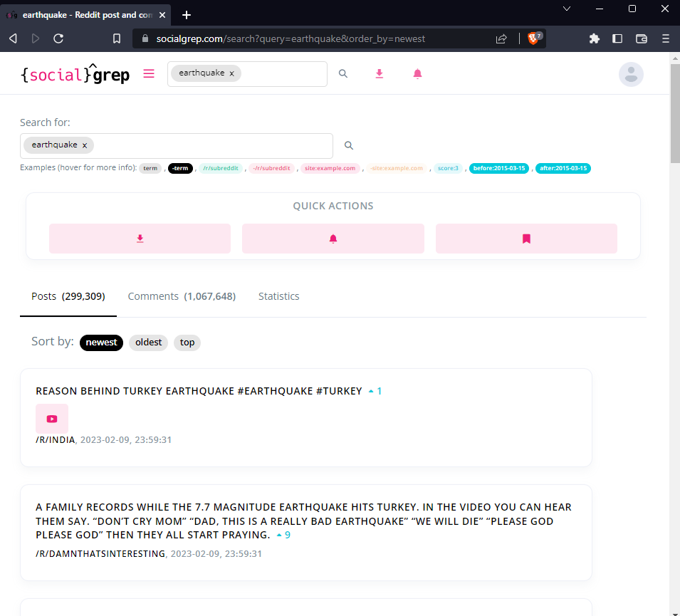The width and height of the screenshot is (680, 616).
Task: Click the socialgrep logo
Action: pos(75,74)
